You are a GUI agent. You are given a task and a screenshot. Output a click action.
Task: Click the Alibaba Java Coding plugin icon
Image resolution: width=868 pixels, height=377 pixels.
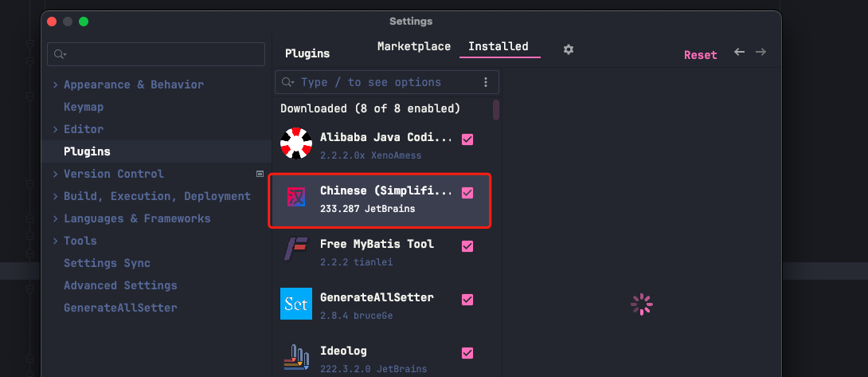296,143
